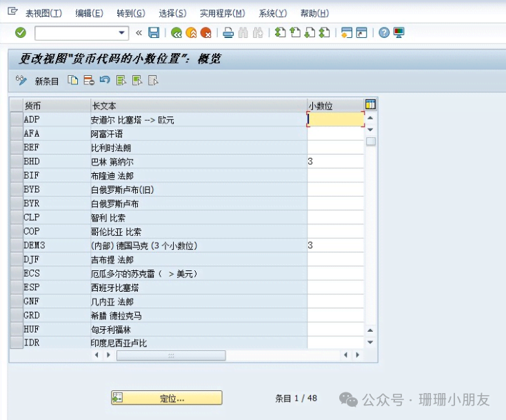Click the 小数位 field for ADP

335,119
